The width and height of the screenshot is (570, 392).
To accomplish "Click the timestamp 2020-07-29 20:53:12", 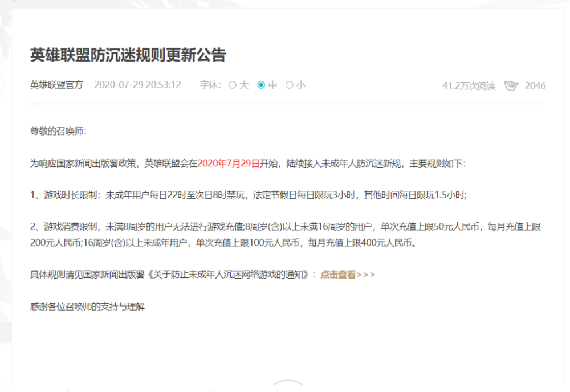I will coord(138,85).
